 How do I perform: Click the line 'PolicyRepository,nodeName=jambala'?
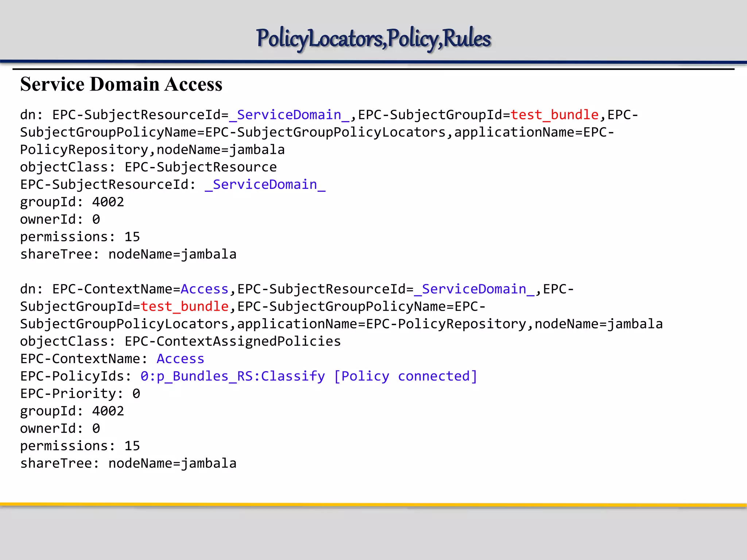[x=152, y=150]
